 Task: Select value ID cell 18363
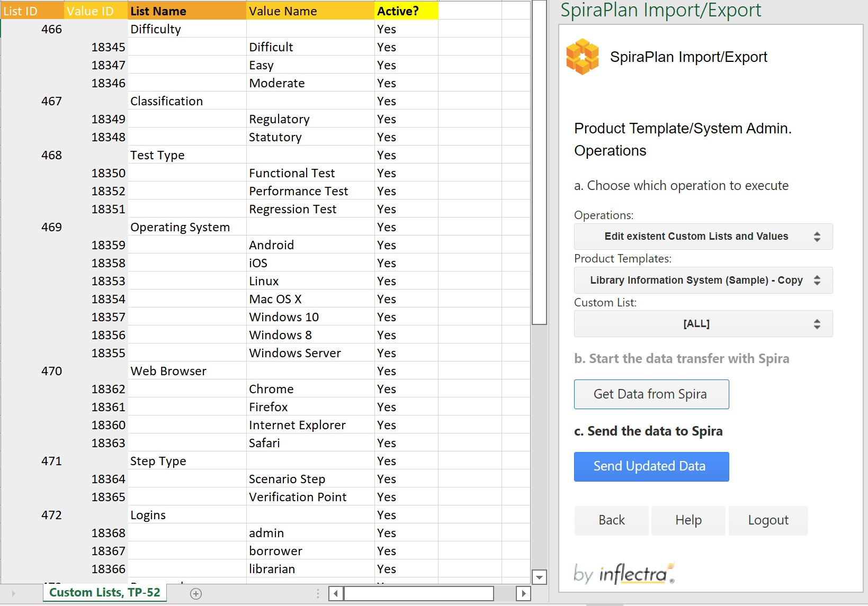click(96, 443)
